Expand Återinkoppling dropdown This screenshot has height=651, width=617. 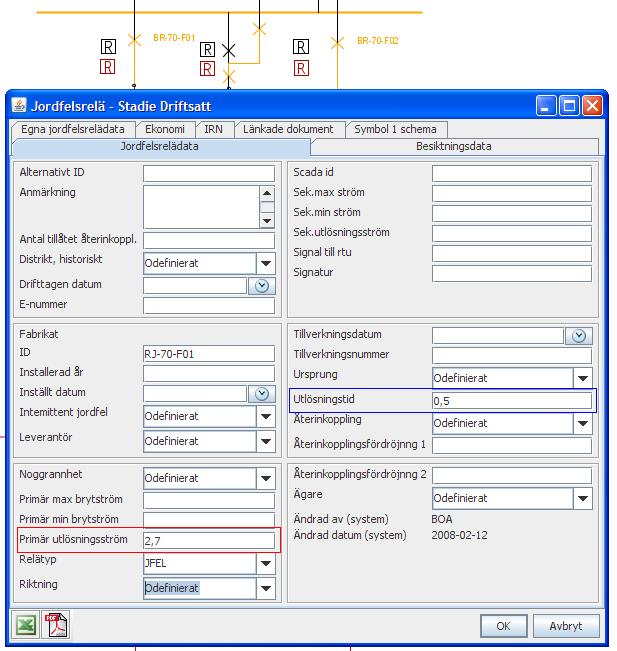[x=583, y=423]
